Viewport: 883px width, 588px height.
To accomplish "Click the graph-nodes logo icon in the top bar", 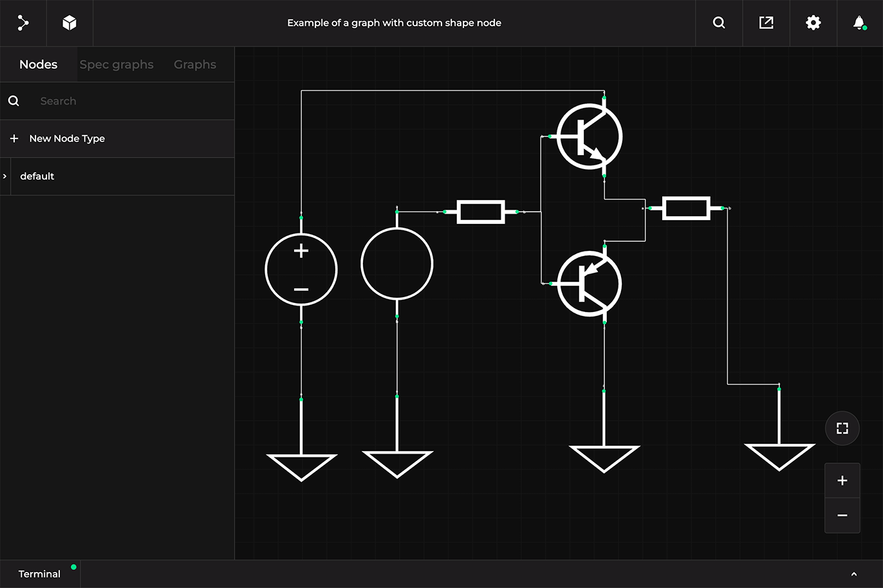I will point(23,23).
